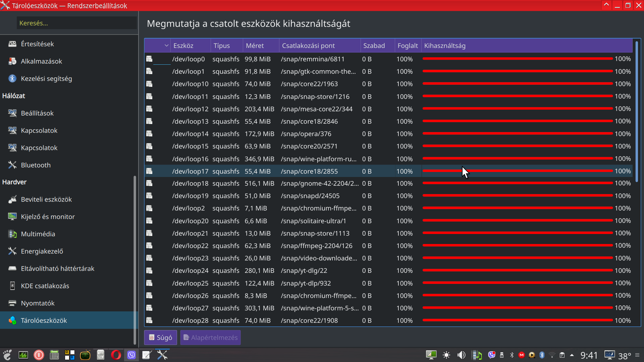
Task: Click red power icon in taskbar
Action: click(x=39, y=355)
